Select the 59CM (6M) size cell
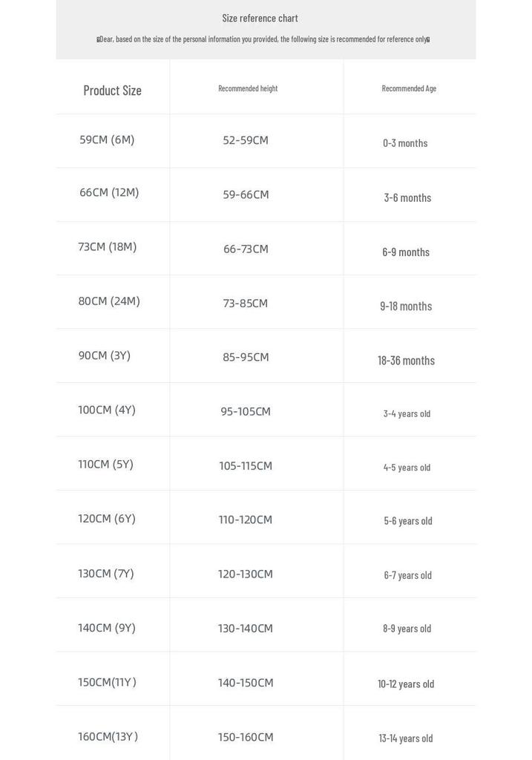The image size is (532, 760). [107, 140]
